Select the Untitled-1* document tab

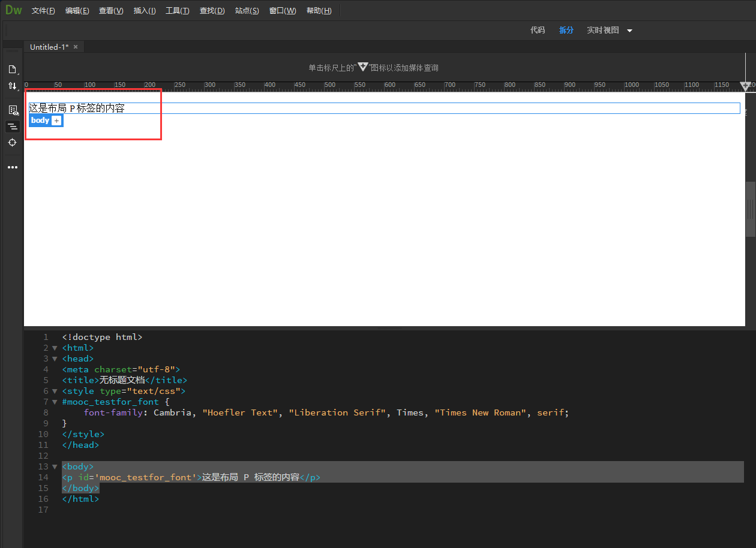tap(49, 47)
